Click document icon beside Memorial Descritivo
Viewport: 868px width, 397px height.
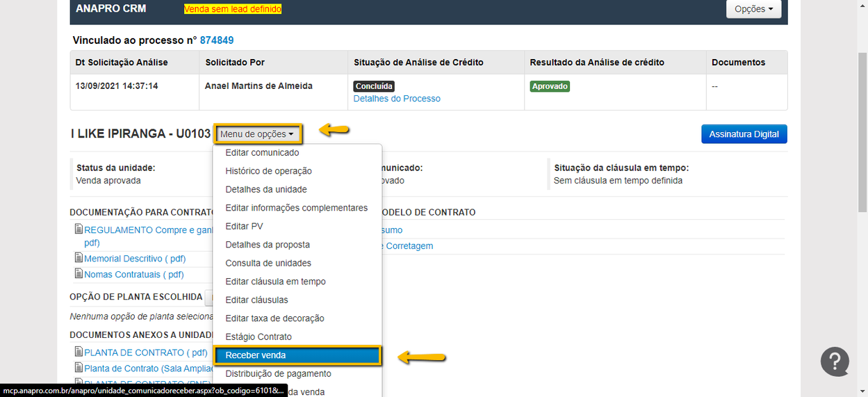79,258
